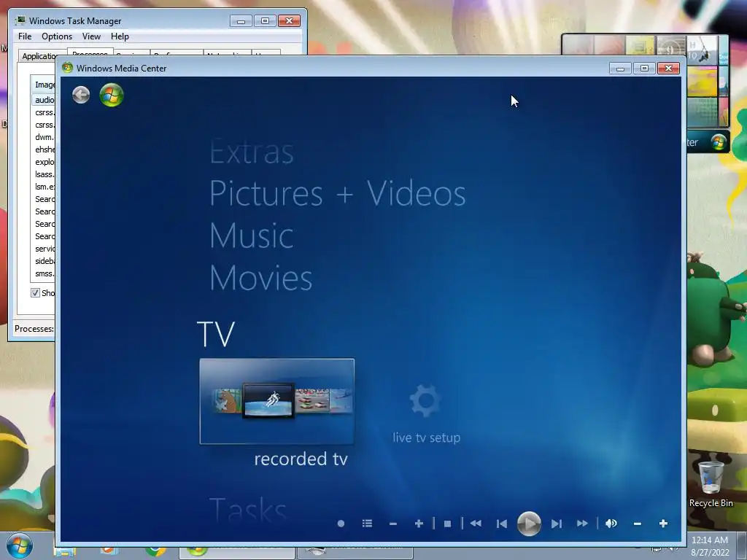747x560 pixels.
Task: Click the fast forward button
Action: pyautogui.click(x=582, y=524)
